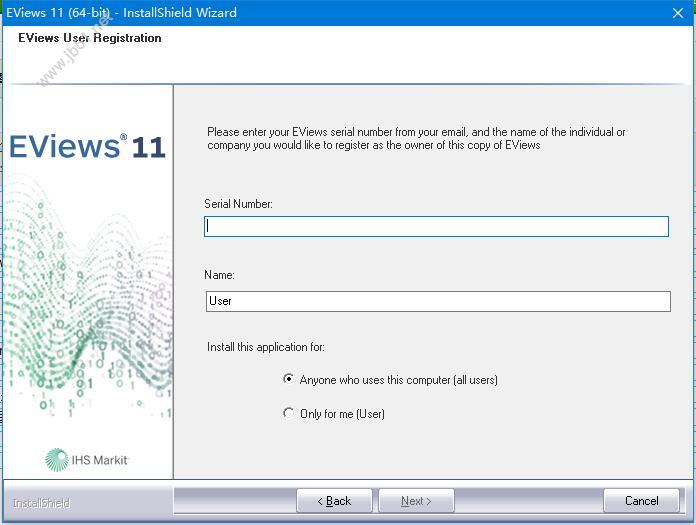The height and width of the screenshot is (525, 696).
Task: Click the InstallShield brand text
Action: (41, 503)
